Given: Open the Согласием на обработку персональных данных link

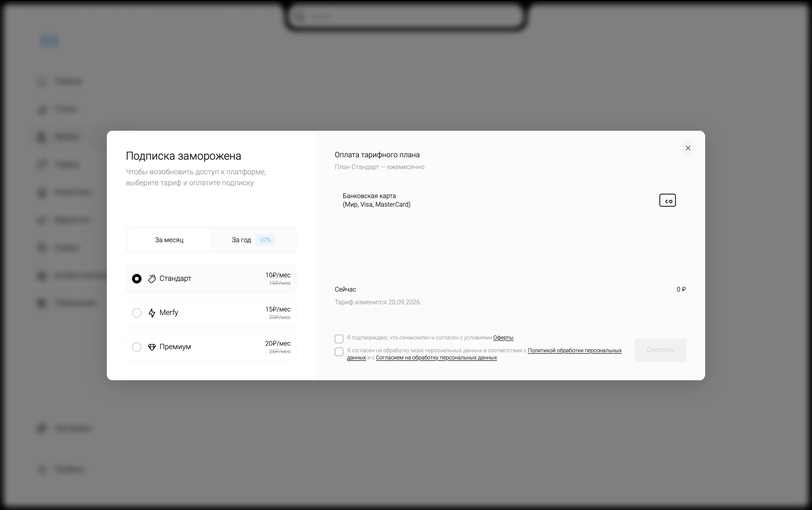Looking at the screenshot, I should pos(436,357).
